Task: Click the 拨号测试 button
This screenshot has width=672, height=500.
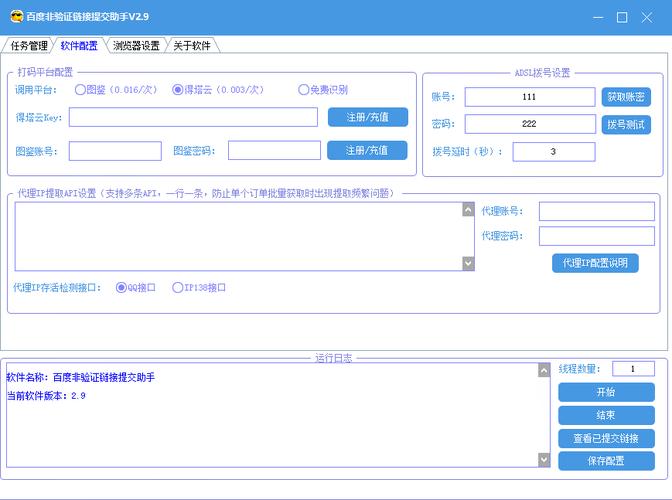Action: (x=626, y=125)
